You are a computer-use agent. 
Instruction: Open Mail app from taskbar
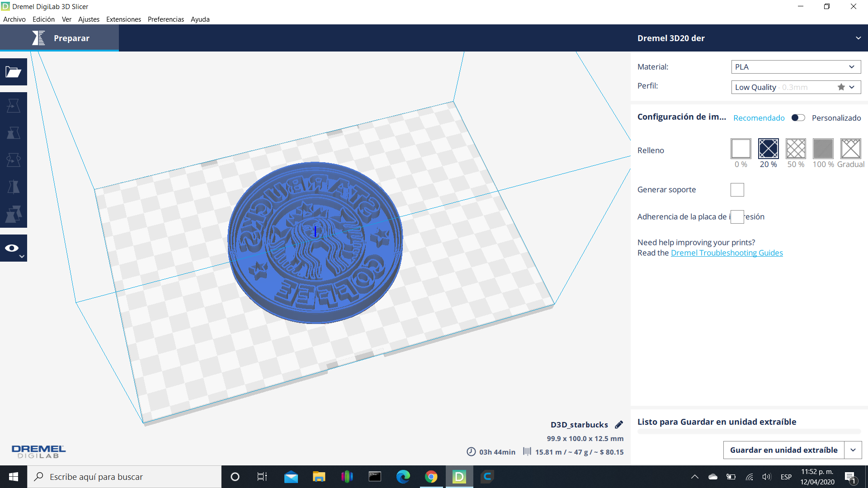point(291,477)
